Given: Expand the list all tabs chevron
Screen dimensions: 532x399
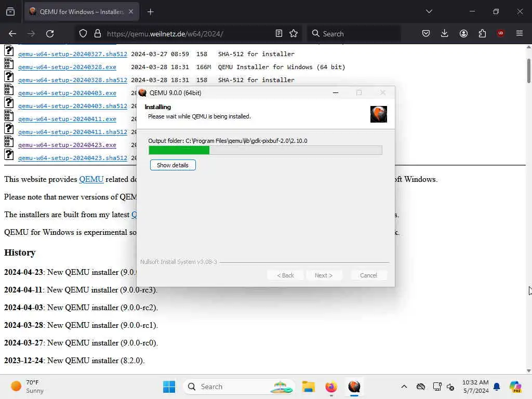Looking at the screenshot, I should tap(429, 11).
